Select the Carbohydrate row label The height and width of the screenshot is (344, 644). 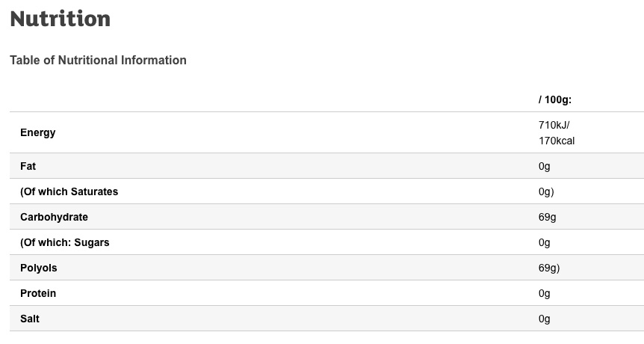coord(54,217)
